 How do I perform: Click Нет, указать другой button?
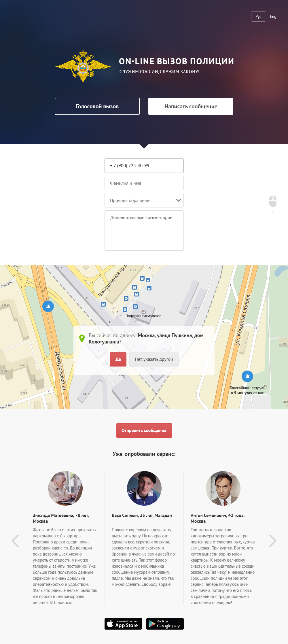154,359
